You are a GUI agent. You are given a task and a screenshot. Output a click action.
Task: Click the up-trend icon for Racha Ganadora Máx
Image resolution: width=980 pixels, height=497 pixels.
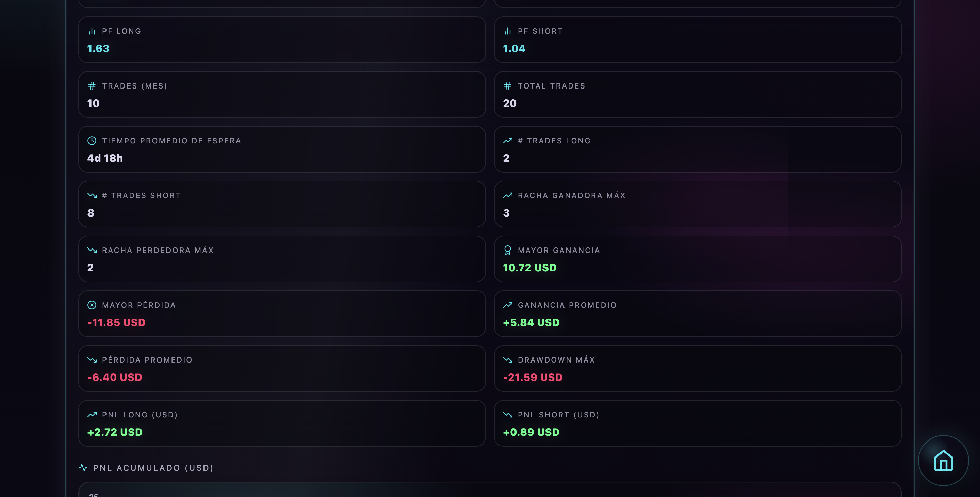coord(507,196)
